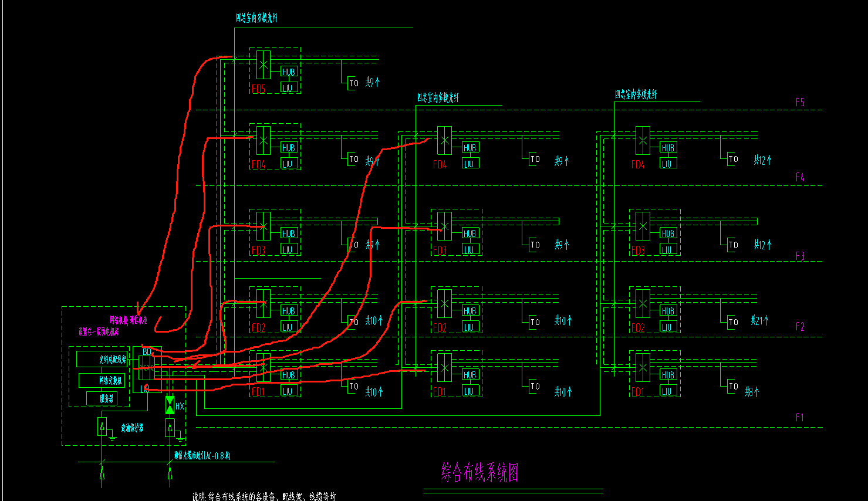
Task: Select the 说明 note line at the bottom
Action: tap(265, 496)
